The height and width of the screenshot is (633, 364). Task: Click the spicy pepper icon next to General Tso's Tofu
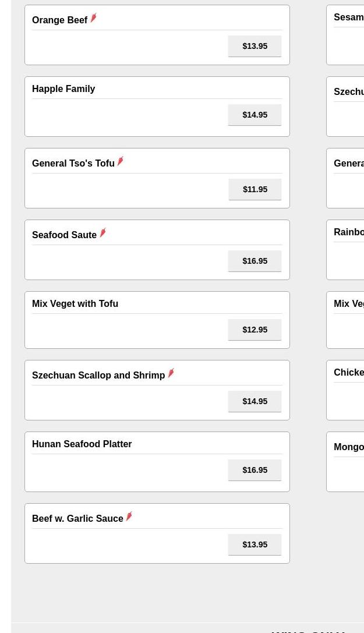[121, 161]
